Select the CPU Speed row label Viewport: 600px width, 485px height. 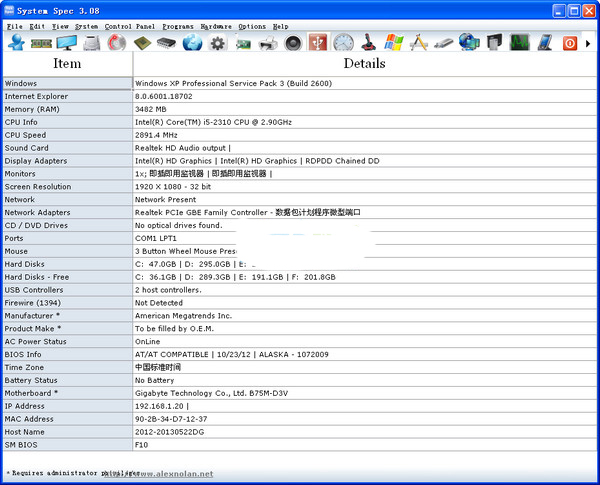(68, 135)
